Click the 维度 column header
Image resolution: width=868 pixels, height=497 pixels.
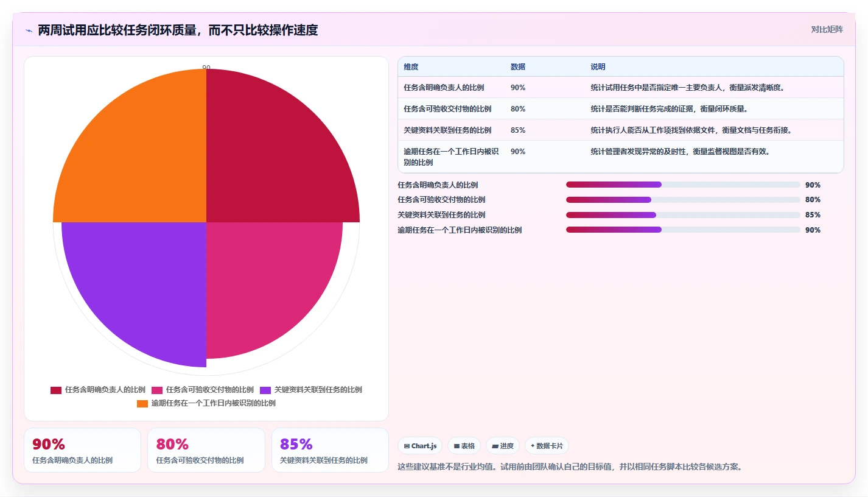(x=411, y=67)
